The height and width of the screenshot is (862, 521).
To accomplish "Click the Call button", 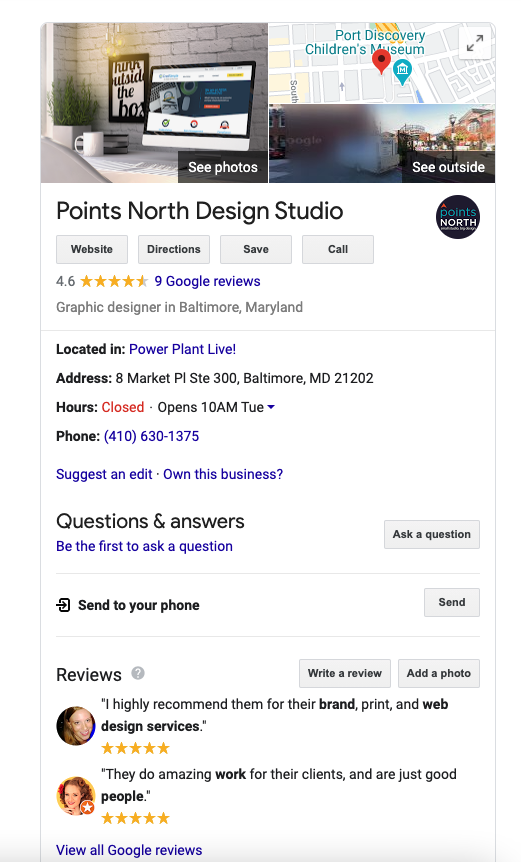I will (338, 249).
